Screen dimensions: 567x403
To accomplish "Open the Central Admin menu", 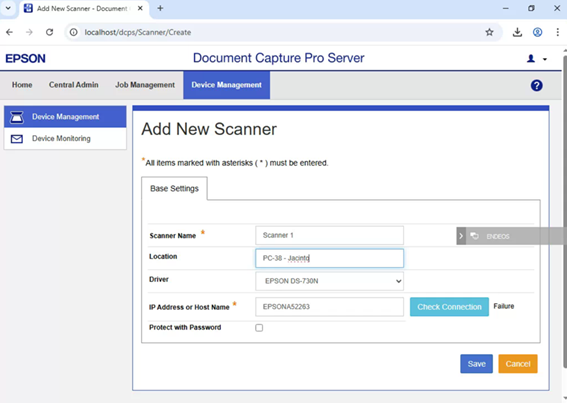I will click(74, 85).
